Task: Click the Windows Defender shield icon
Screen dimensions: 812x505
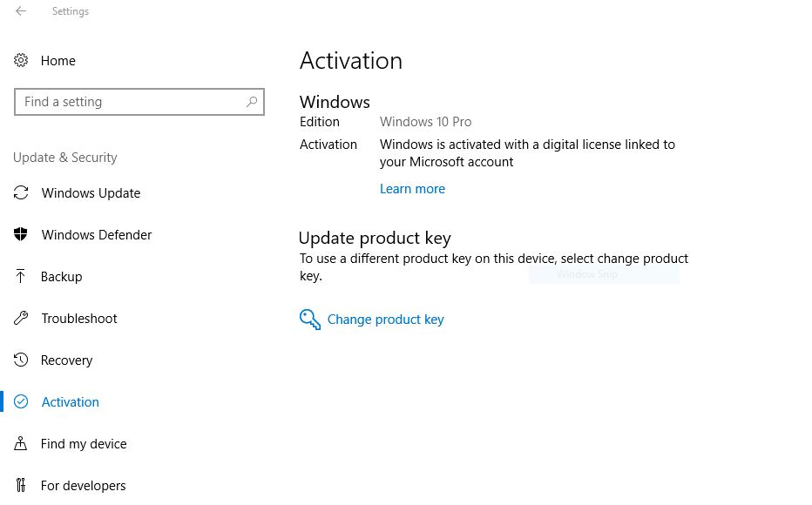Action: (x=21, y=235)
